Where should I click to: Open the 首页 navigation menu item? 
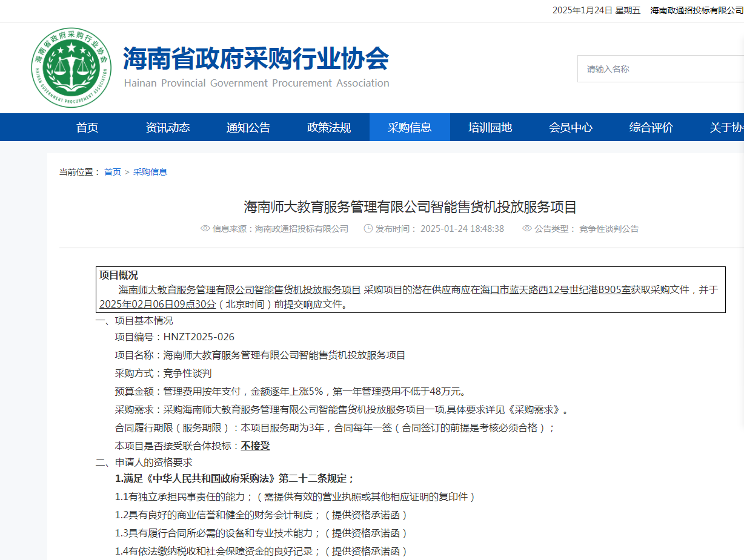coord(87,127)
